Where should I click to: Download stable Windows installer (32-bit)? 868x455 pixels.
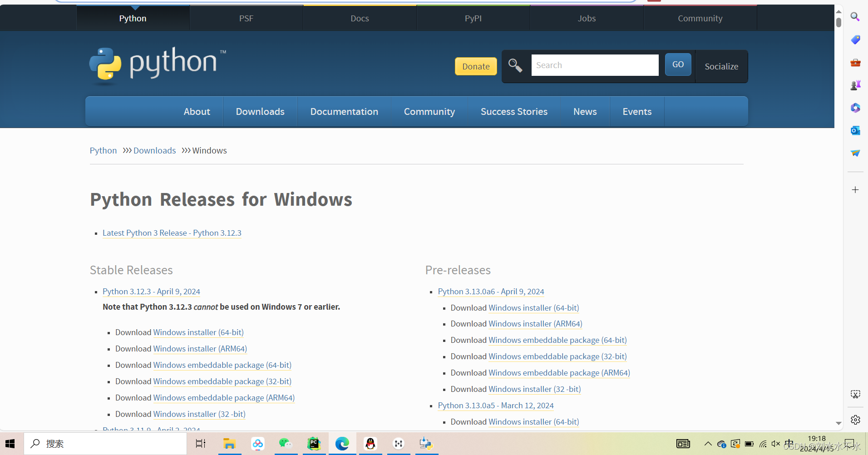(x=199, y=414)
